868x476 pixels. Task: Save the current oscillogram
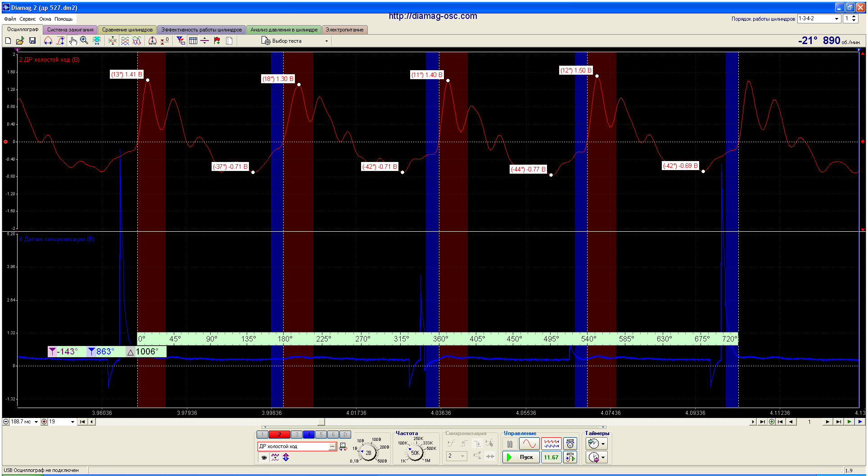tap(32, 41)
